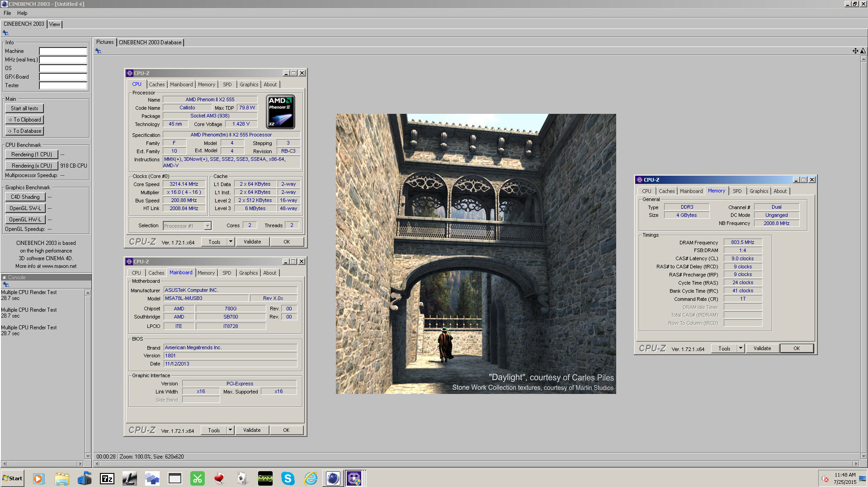Viewport: 868px width, 487px height.
Task: Click the clock showing 11:48 AM
Action: pos(845,475)
